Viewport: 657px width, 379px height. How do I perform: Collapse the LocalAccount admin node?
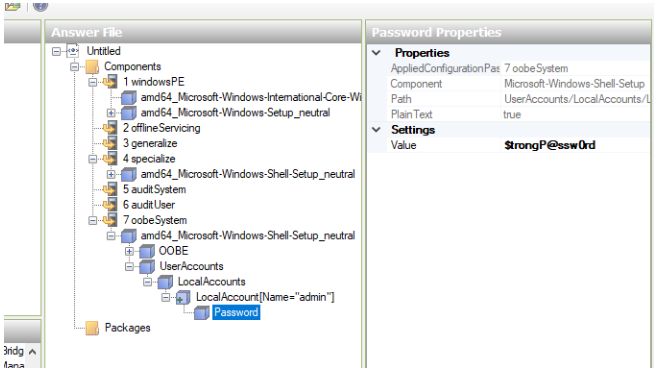tap(166, 297)
